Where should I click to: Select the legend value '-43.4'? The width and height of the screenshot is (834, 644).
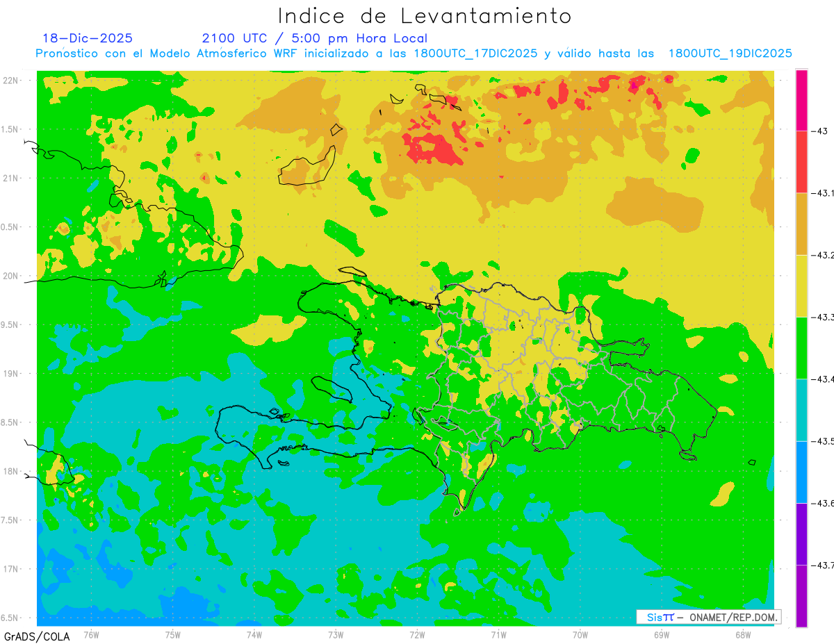click(823, 379)
